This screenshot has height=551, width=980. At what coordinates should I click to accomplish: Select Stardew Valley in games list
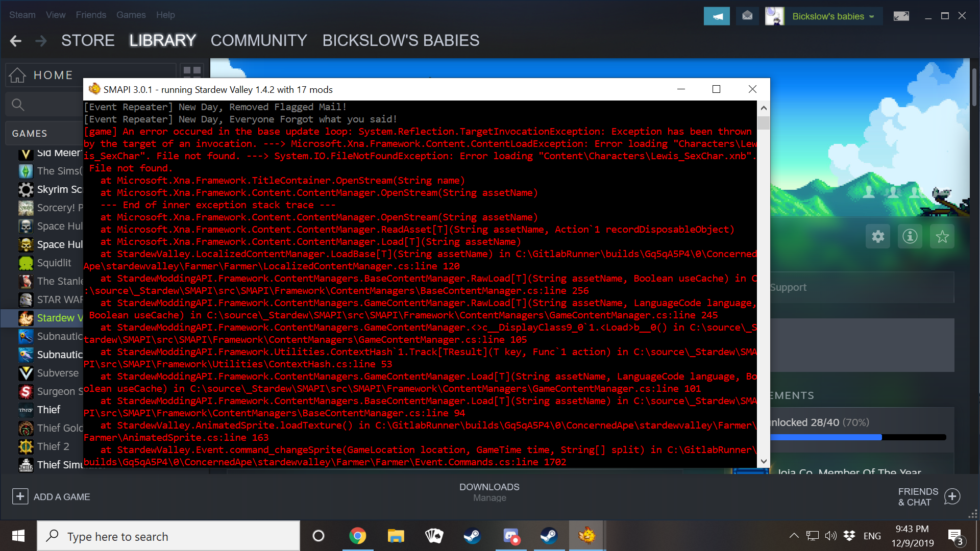(42, 318)
